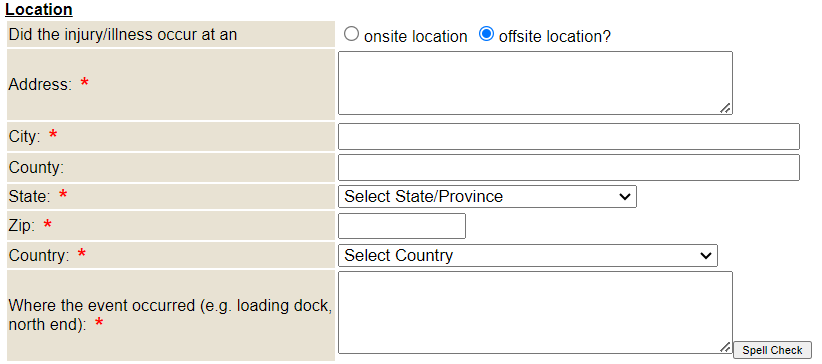Click the State dropdown chevron arrow

click(x=624, y=197)
